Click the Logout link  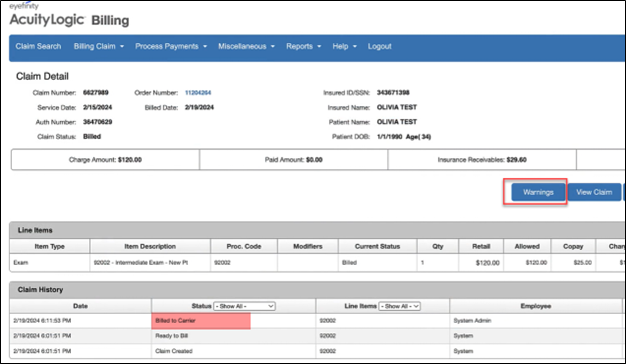(379, 46)
